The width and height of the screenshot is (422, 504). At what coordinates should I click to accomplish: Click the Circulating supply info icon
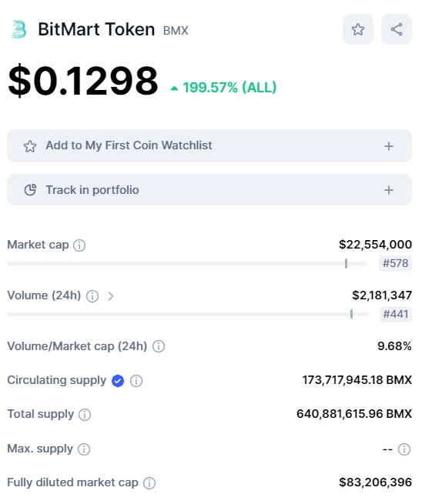[x=136, y=381]
